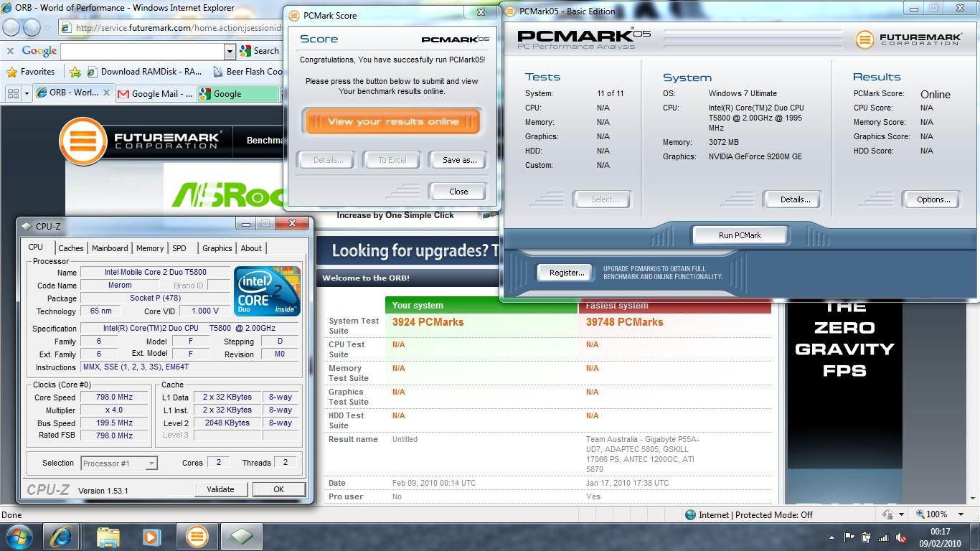Image resolution: width=980 pixels, height=551 pixels.
Task: Open Download RAMDisk favorites bar link
Action: [144, 72]
